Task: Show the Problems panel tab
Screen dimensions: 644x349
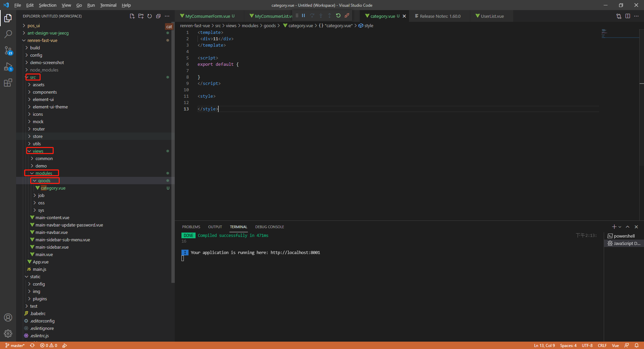Action: 191,227
